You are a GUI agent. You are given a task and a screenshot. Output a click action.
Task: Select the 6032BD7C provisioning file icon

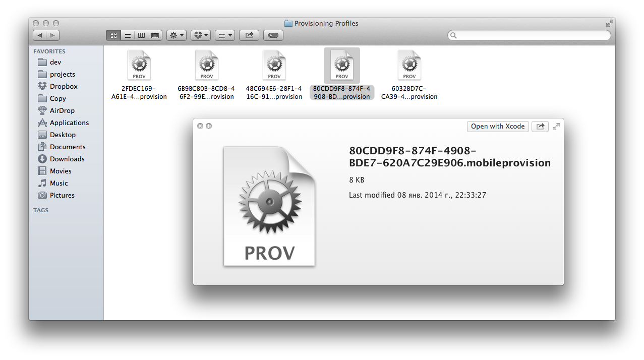409,66
